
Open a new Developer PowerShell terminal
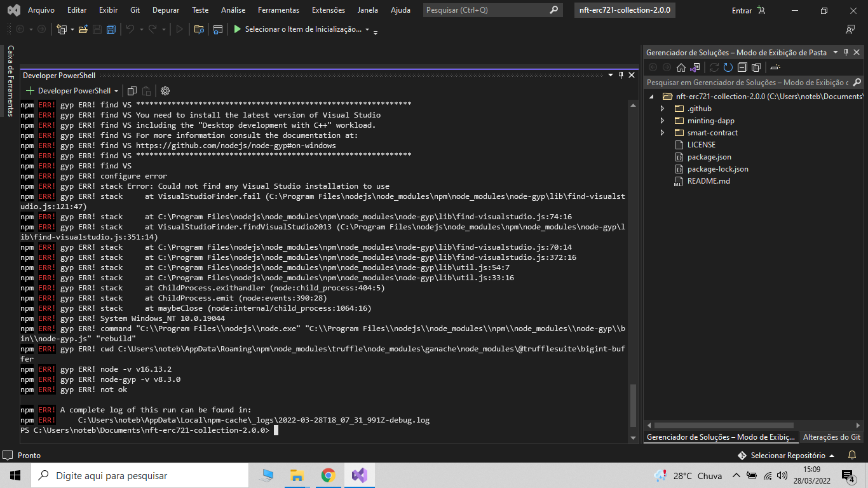click(30, 91)
